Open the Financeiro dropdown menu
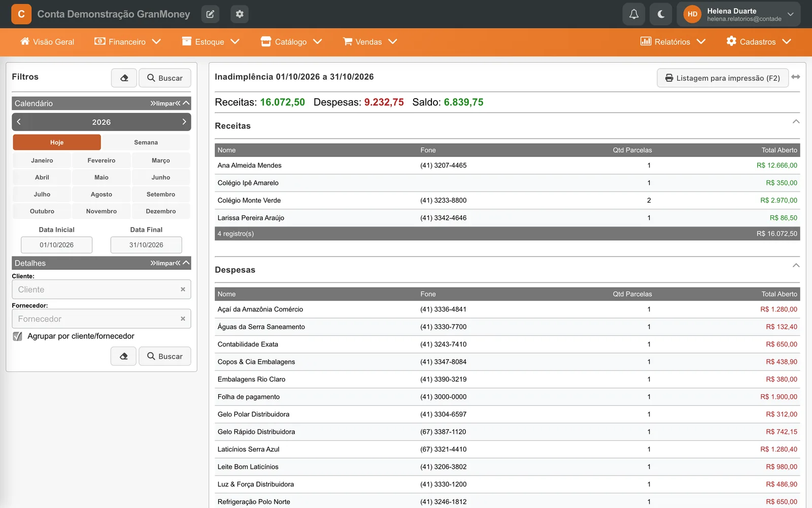 coord(128,42)
